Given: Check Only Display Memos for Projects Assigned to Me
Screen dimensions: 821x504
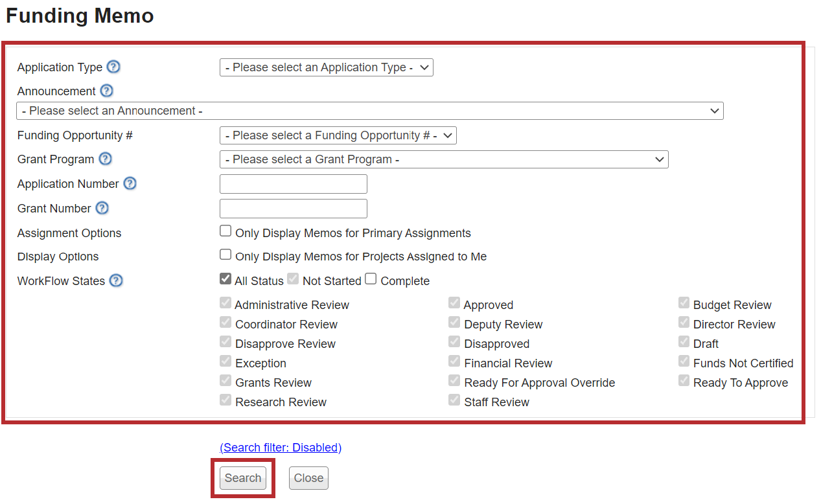Looking at the screenshot, I should [225, 255].
